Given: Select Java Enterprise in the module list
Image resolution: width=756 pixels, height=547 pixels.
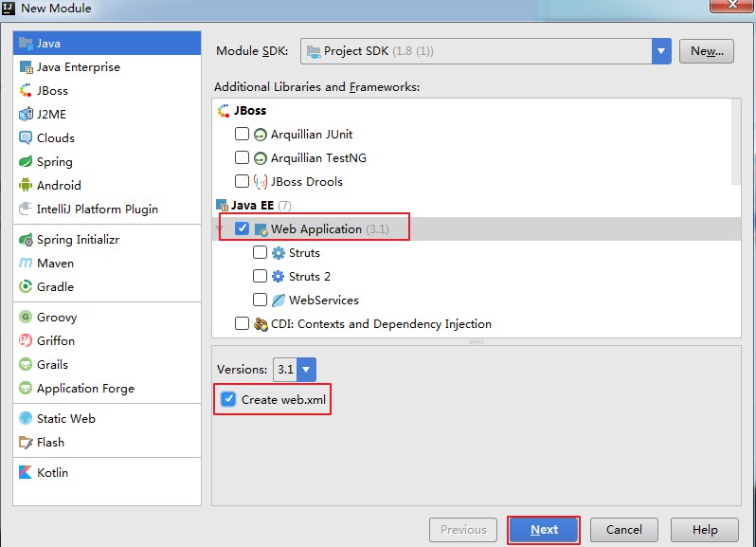Looking at the screenshot, I should [x=78, y=67].
